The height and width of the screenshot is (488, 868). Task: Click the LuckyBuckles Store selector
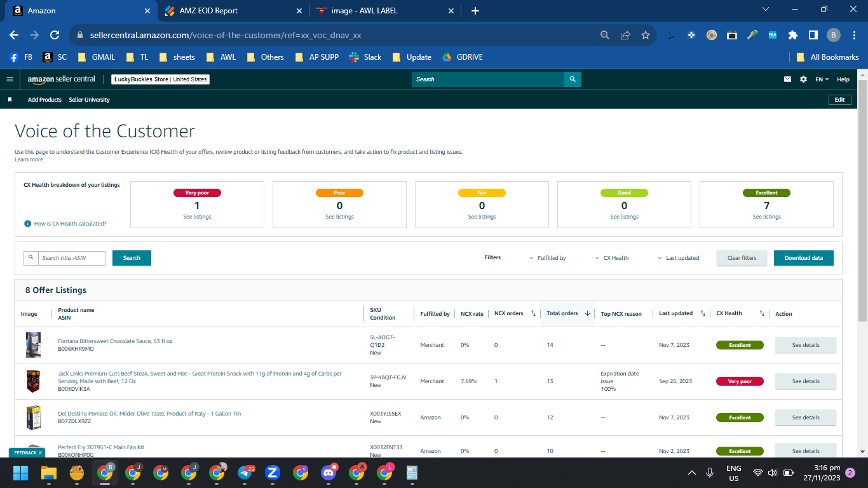click(x=160, y=79)
